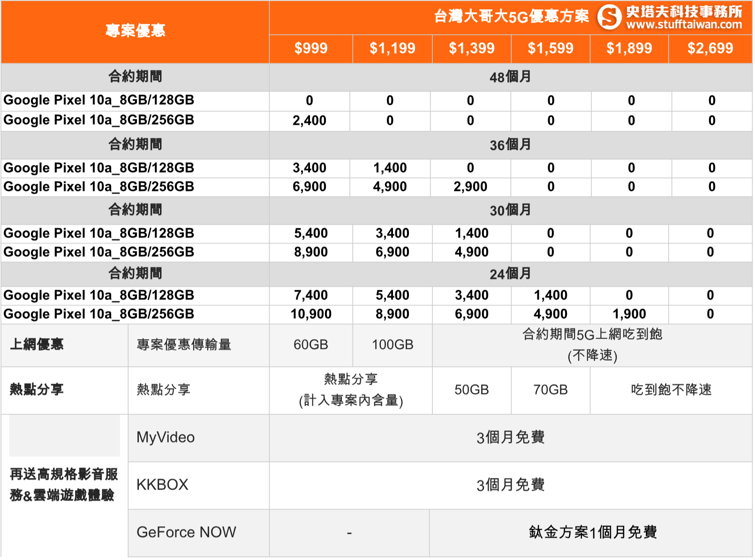Select the $1,899 plan column header
Viewport: 755px width, 560px height.
click(629, 48)
